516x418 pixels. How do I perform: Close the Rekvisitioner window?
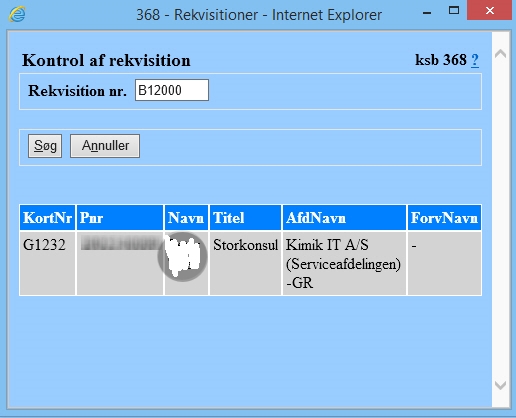(489, 11)
